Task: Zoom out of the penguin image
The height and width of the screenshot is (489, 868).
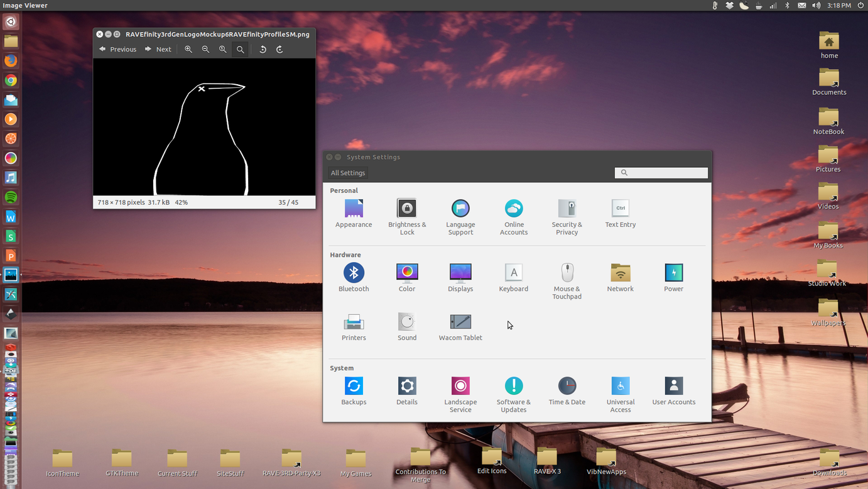Action: (205, 49)
